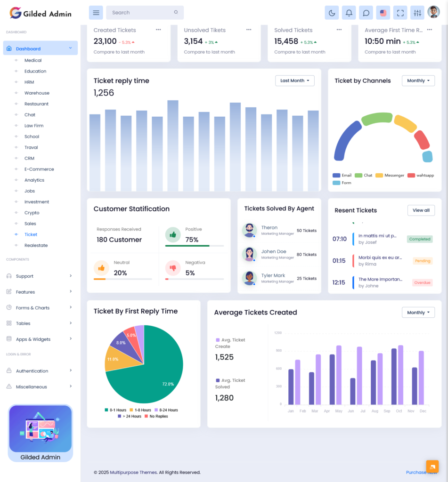This screenshot has height=482, width=448.
Task: Open the chat messages panel
Action: click(366, 13)
